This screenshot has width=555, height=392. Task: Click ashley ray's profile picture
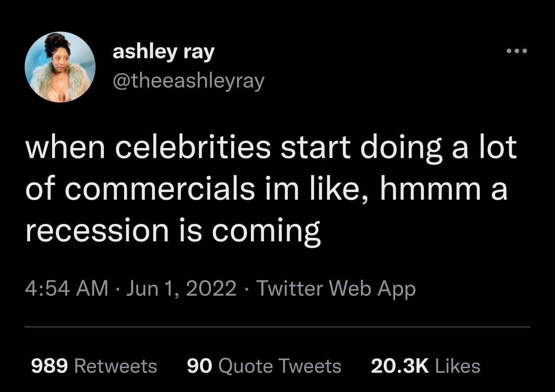pos(60,67)
